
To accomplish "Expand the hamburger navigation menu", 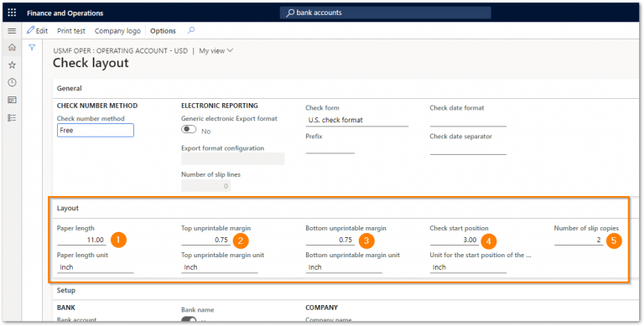I will 12,31.
